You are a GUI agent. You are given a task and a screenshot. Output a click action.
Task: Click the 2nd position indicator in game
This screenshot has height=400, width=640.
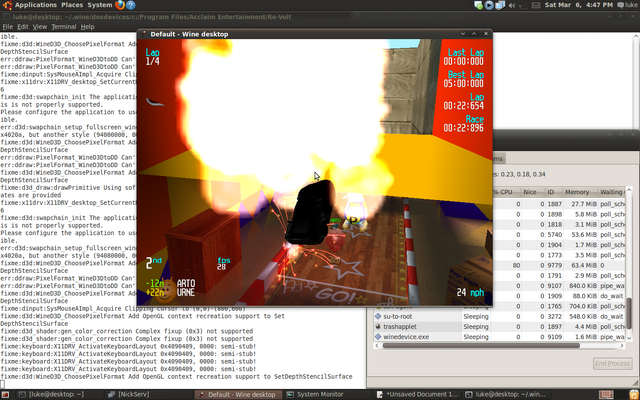pos(153,263)
